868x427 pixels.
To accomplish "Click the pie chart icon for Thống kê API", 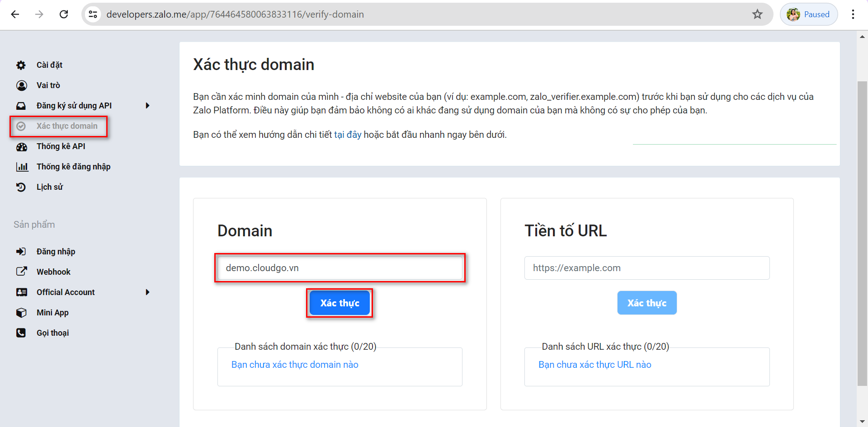I will 21,146.
